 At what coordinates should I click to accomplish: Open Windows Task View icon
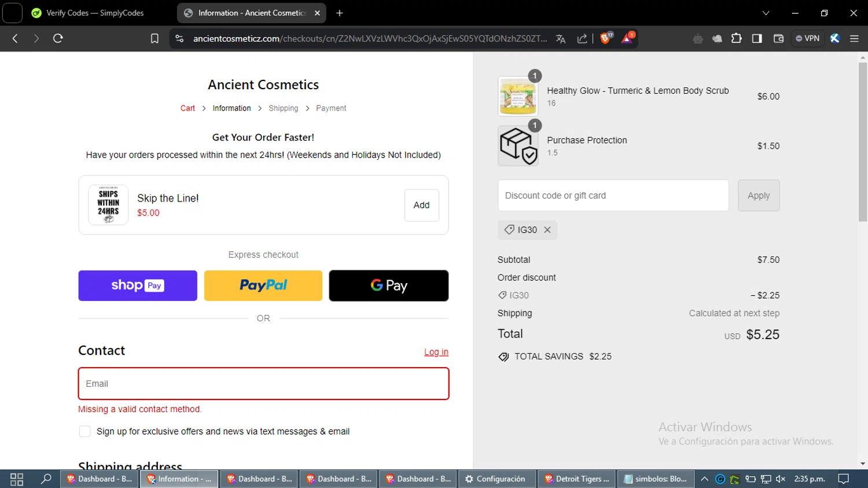pyautogui.click(x=17, y=479)
